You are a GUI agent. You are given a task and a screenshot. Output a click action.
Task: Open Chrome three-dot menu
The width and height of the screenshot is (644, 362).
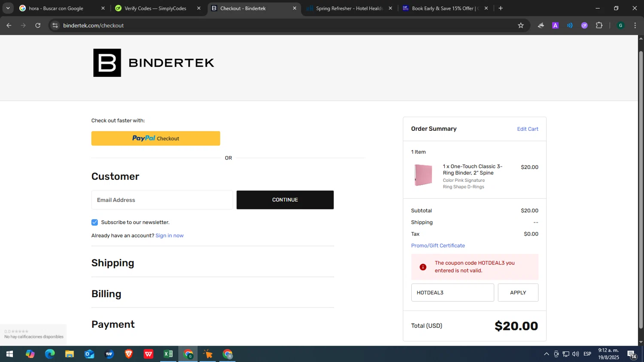tap(635, 25)
